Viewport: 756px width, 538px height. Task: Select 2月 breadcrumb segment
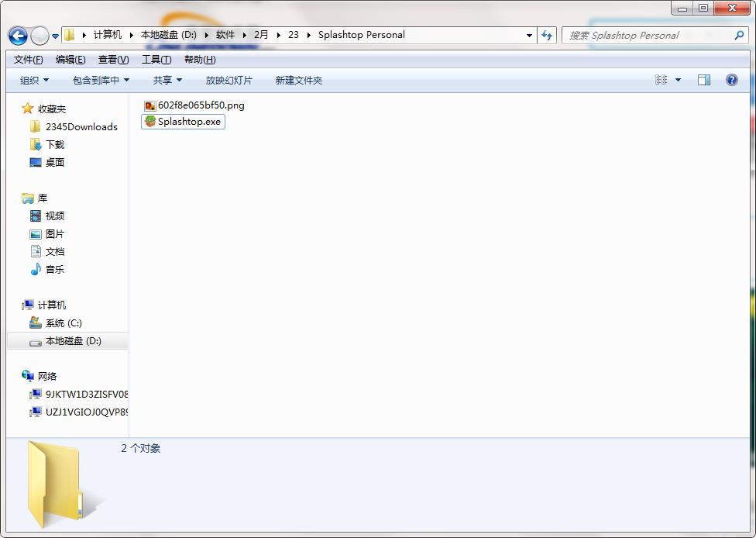(261, 35)
